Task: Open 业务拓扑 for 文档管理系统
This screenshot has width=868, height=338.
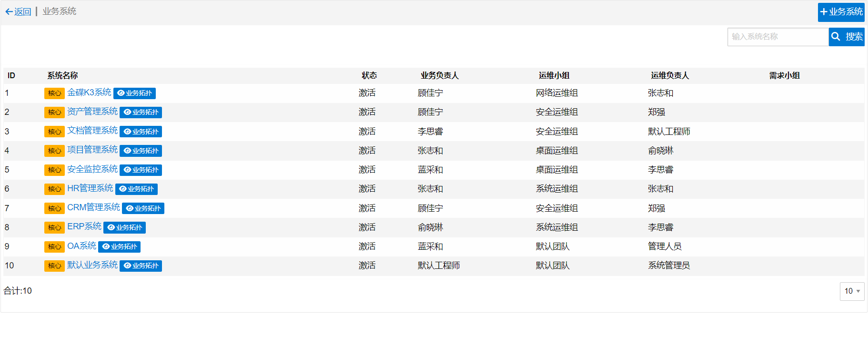Action: point(141,132)
